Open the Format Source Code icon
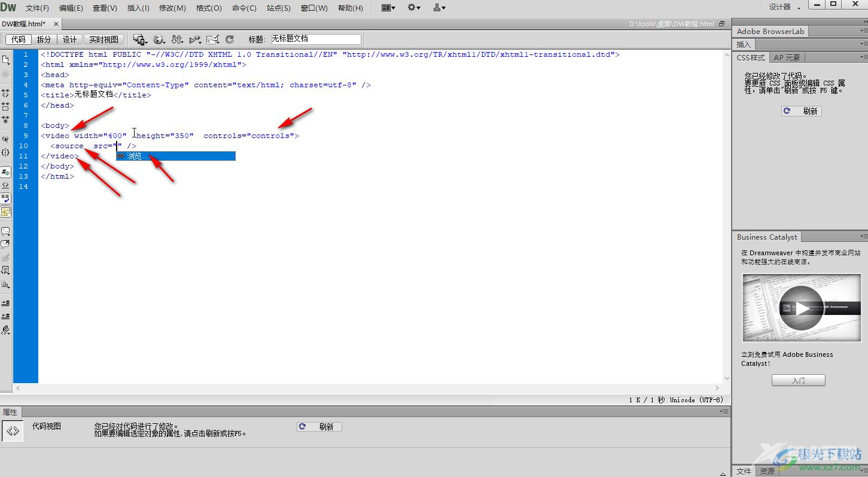868x477 pixels. tap(5, 330)
